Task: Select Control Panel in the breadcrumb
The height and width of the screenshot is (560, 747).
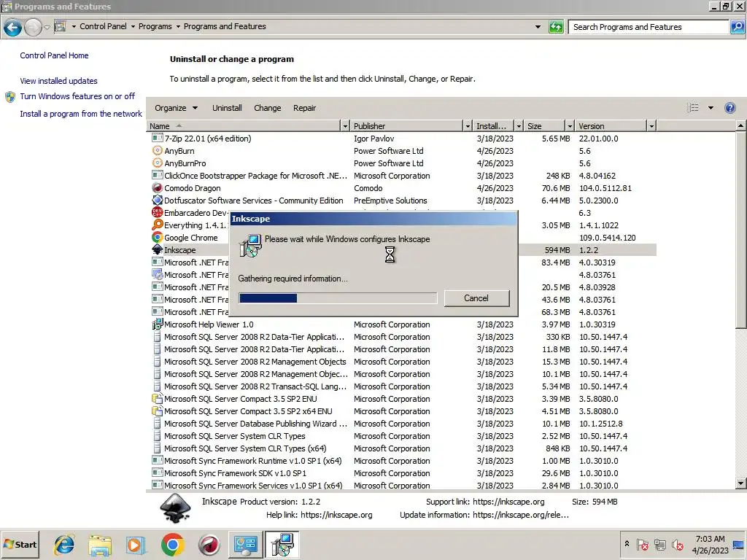Action: 103,26
